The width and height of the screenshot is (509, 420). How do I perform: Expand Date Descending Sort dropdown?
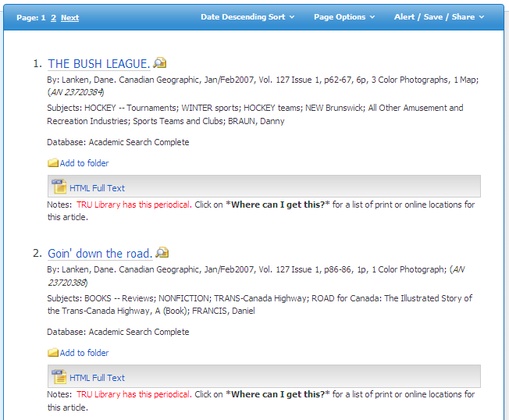click(247, 17)
